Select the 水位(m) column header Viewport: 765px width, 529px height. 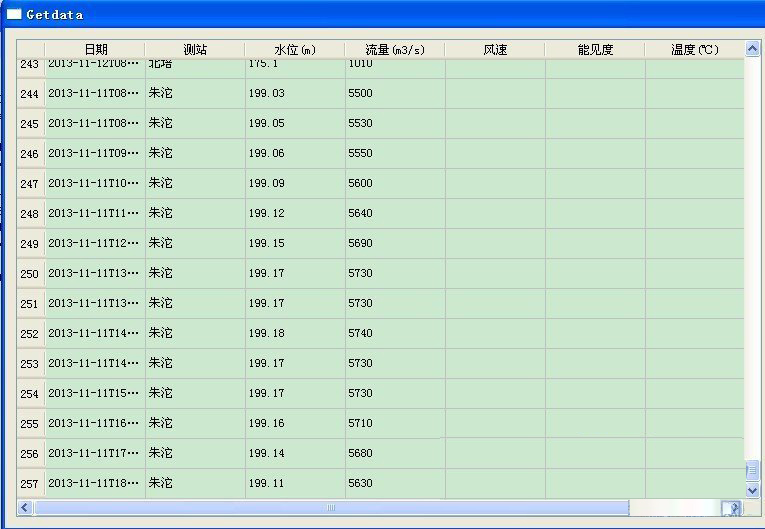coord(295,50)
